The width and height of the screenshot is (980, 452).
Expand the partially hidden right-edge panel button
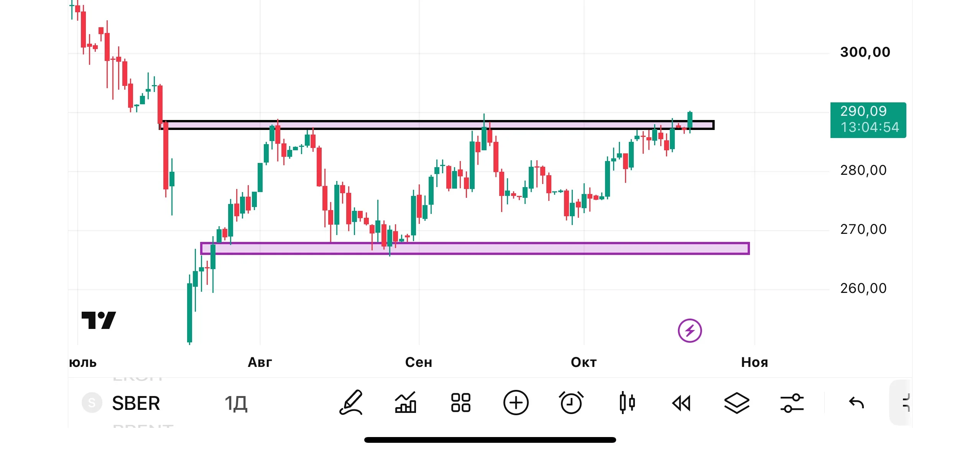pyautogui.click(x=901, y=403)
